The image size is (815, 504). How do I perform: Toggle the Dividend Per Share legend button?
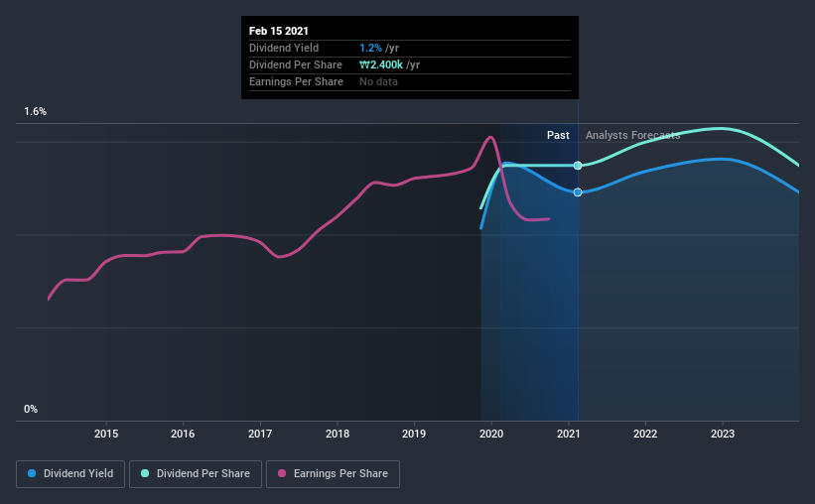coord(196,474)
